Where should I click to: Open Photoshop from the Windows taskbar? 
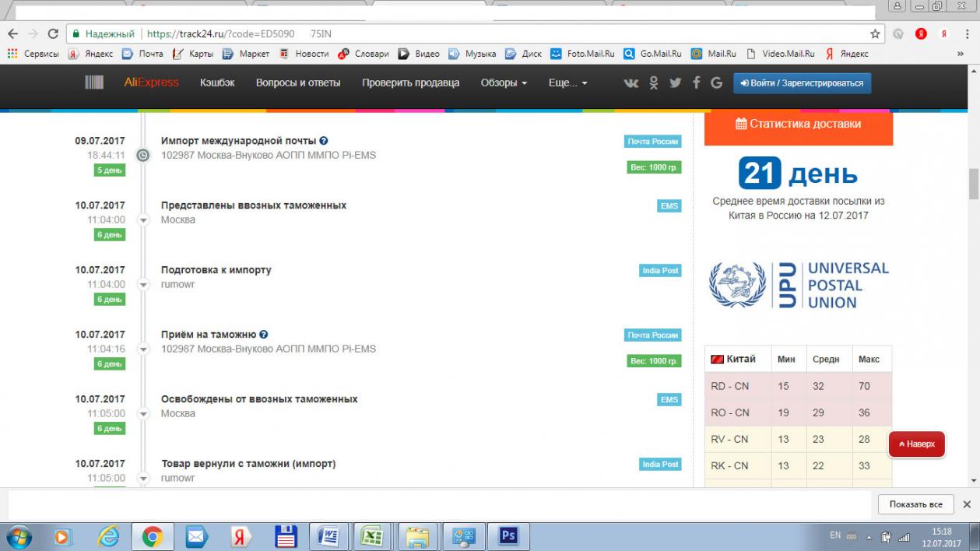(x=509, y=536)
